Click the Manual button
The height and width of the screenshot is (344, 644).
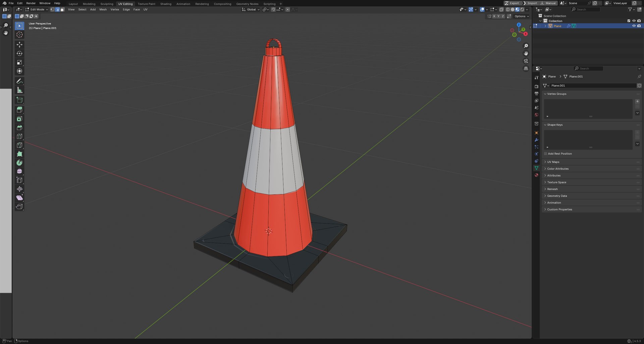pyautogui.click(x=548, y=3)
